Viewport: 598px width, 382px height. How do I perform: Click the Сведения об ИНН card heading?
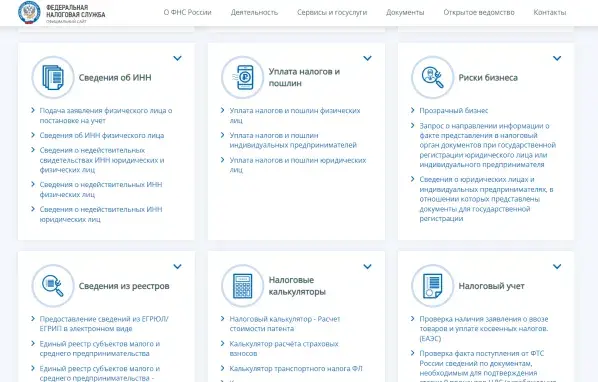coord(115,77)
